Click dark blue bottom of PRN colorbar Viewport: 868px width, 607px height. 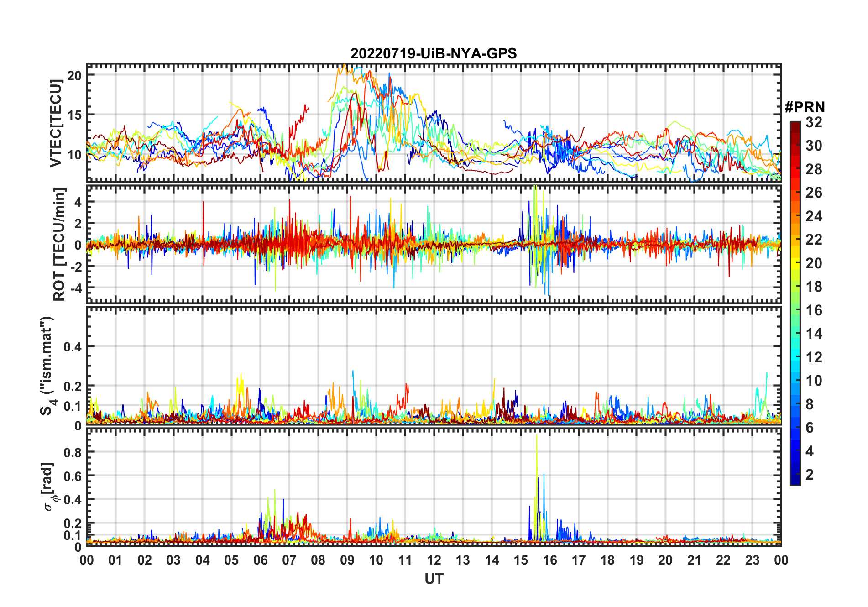pos(795,480)
